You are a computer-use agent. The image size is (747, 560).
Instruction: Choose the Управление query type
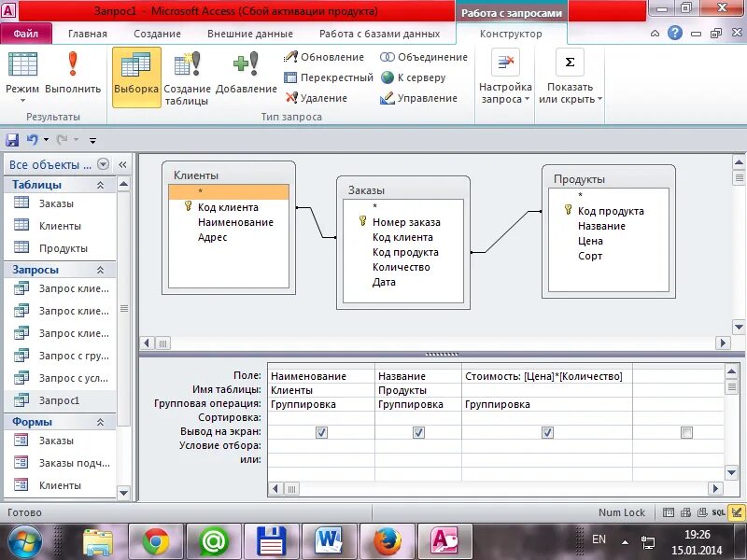418,98
